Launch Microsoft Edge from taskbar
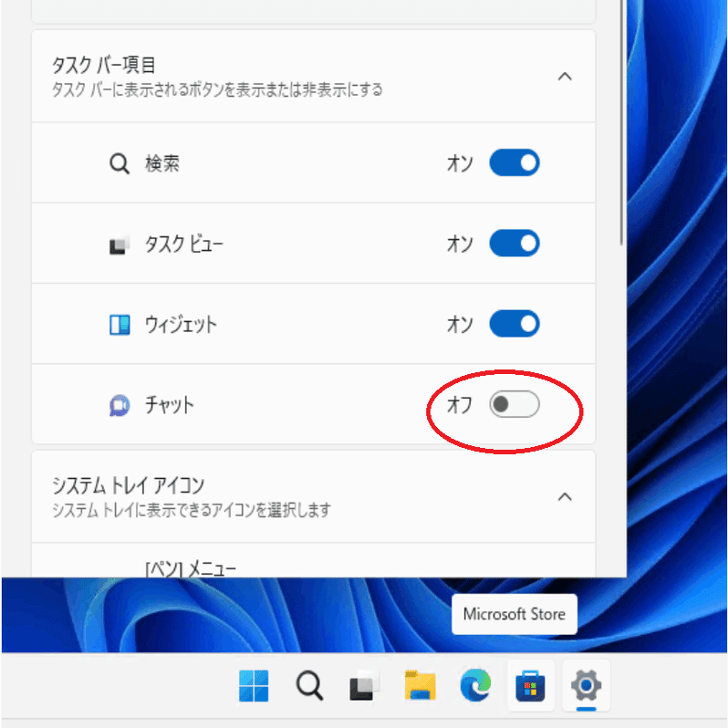The height and width of the screenshot is (728, 728). click(x=475, y=686)
